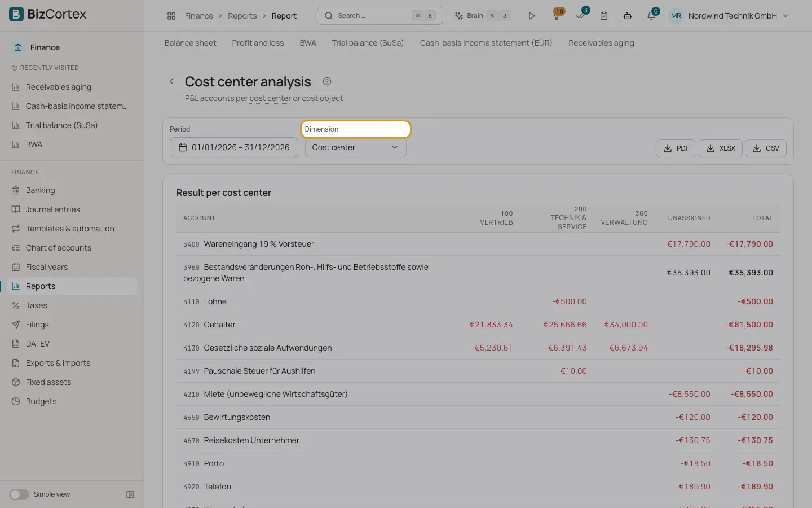Switch to the Cash-basis income statement (EÜR) tab
The height and width of the screenshot is (508, 812).
click(x=486, y=43)
